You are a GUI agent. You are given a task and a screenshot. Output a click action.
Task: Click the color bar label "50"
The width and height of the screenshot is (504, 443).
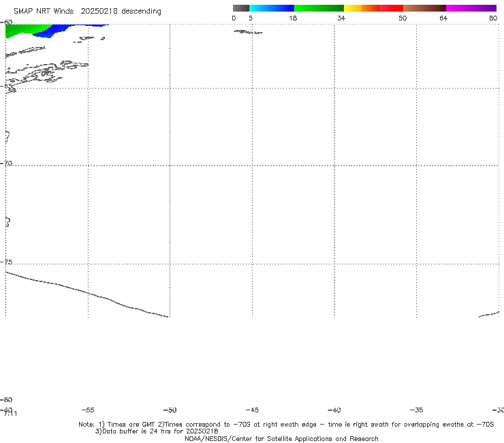point(403,18)
